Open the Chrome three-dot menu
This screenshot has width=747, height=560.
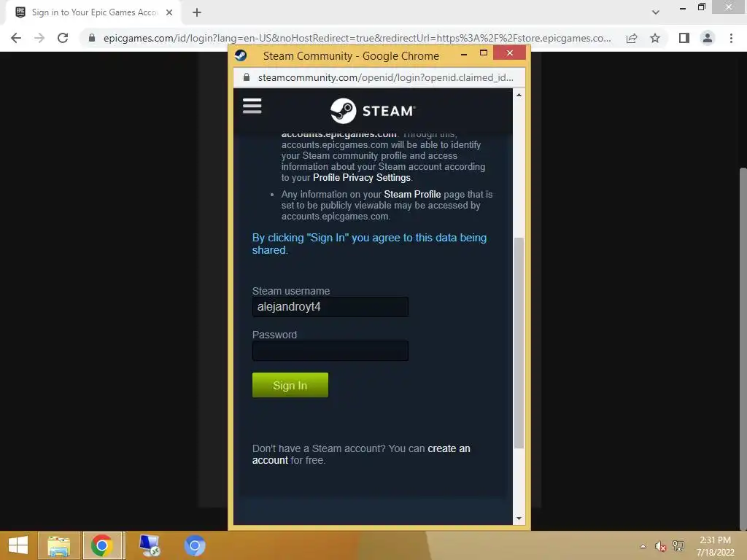(731, 38)
